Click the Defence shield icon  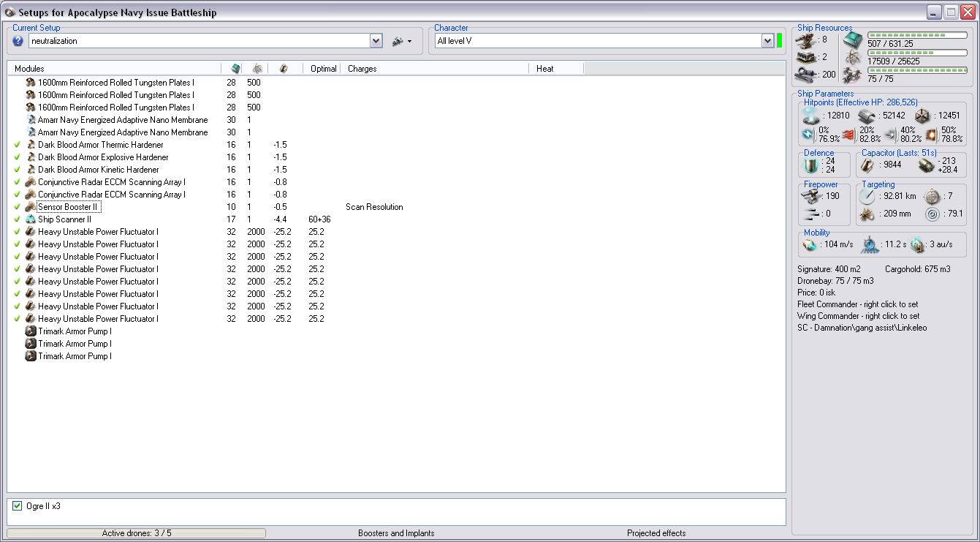point(810,166)
